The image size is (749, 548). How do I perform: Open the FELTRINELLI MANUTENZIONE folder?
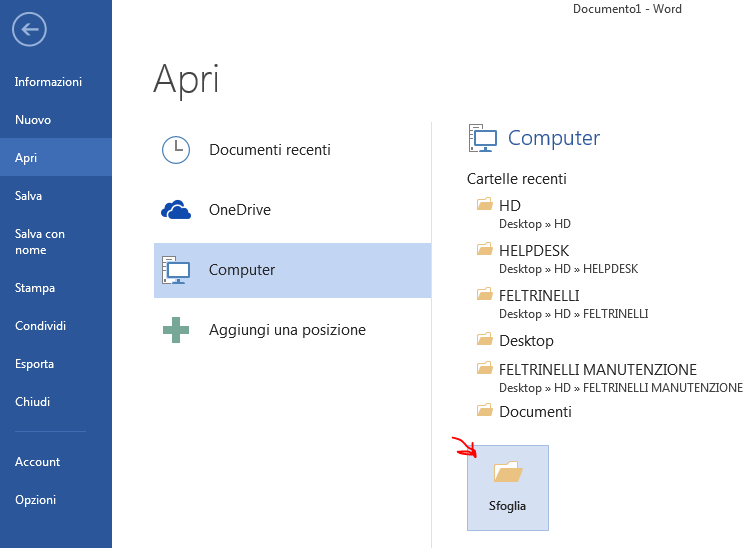pyautogui.click(x=610, y=378)
